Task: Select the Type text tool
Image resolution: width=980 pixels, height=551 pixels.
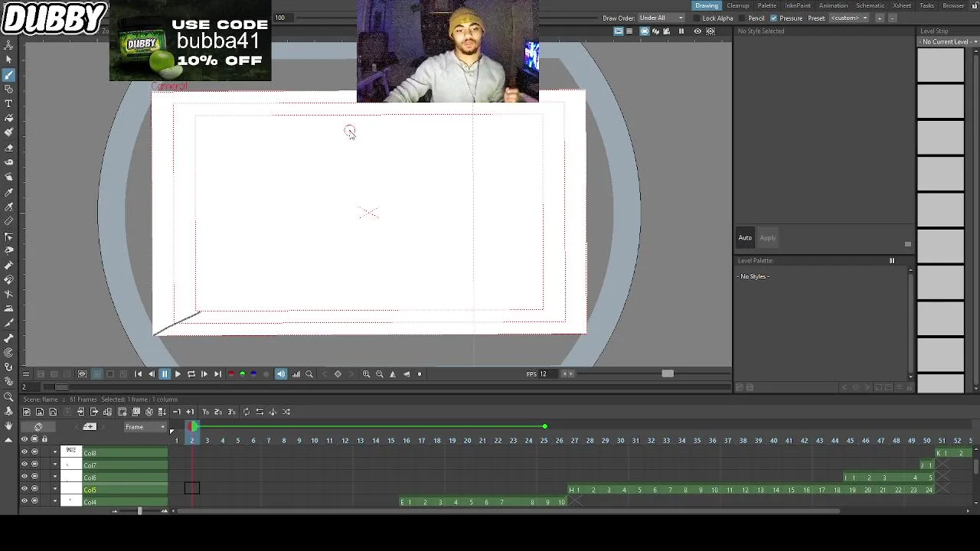Action: pyautogui.click(x=8, y=103)
